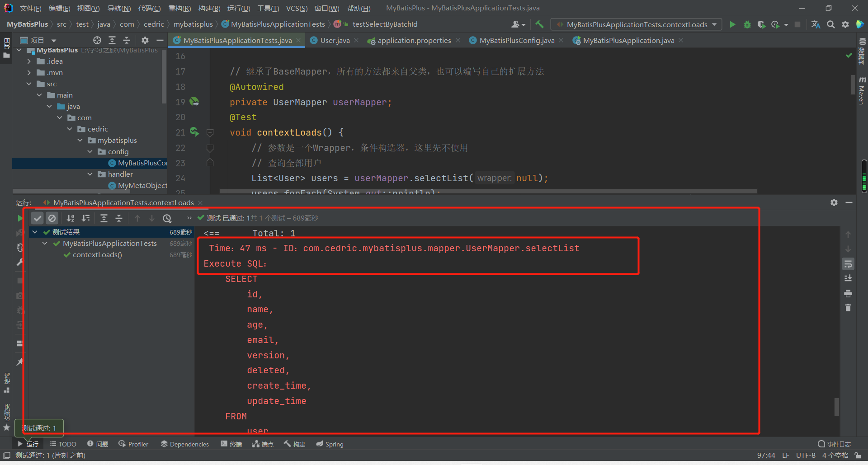
Task: Switch to the MyBatisPlusConfig.java tab
Action: (517, 41)
